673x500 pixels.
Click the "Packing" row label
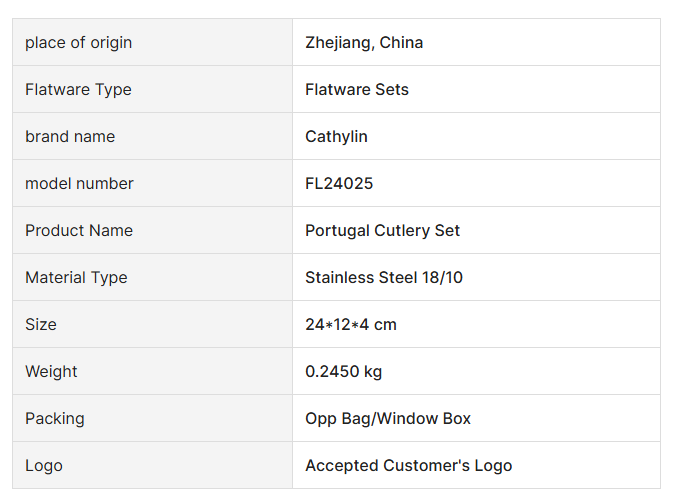pyautogui.click(x=55, y=418)
